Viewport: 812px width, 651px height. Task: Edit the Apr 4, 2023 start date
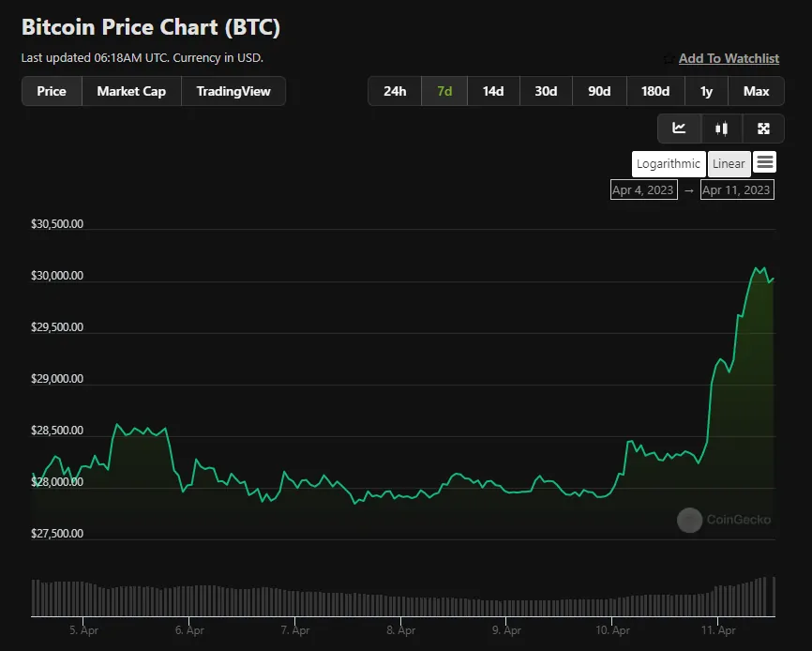[644, 189]
